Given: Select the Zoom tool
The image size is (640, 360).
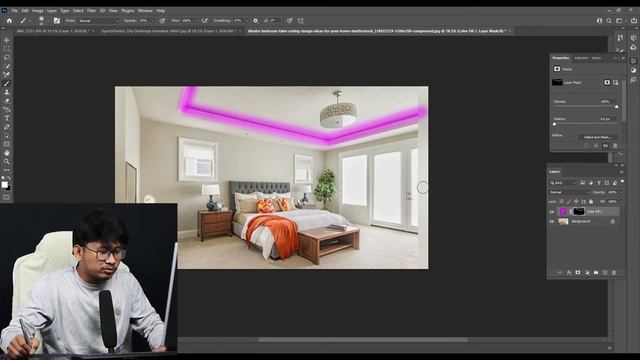Looking at the screenshot, I should (7, 161).
